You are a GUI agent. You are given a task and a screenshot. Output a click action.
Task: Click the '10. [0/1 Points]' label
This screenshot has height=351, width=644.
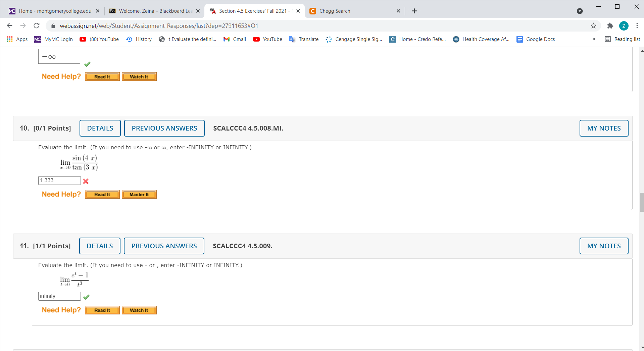[45, 128]
